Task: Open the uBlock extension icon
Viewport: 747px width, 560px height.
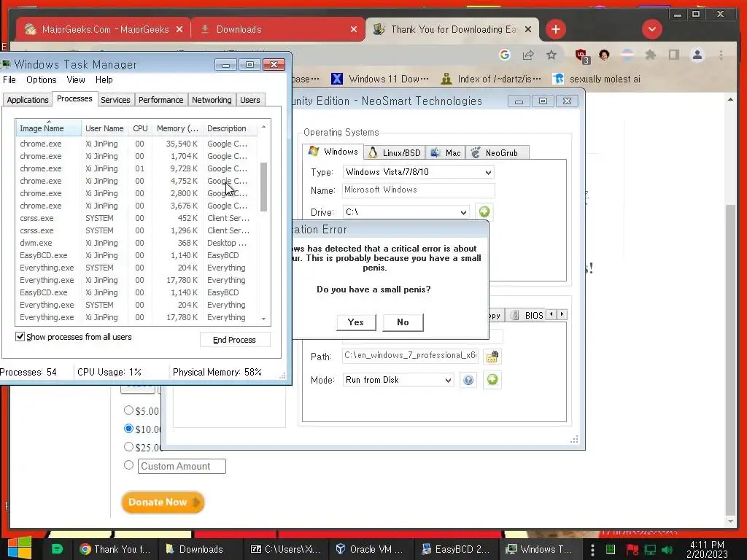Action: [581, 55]
